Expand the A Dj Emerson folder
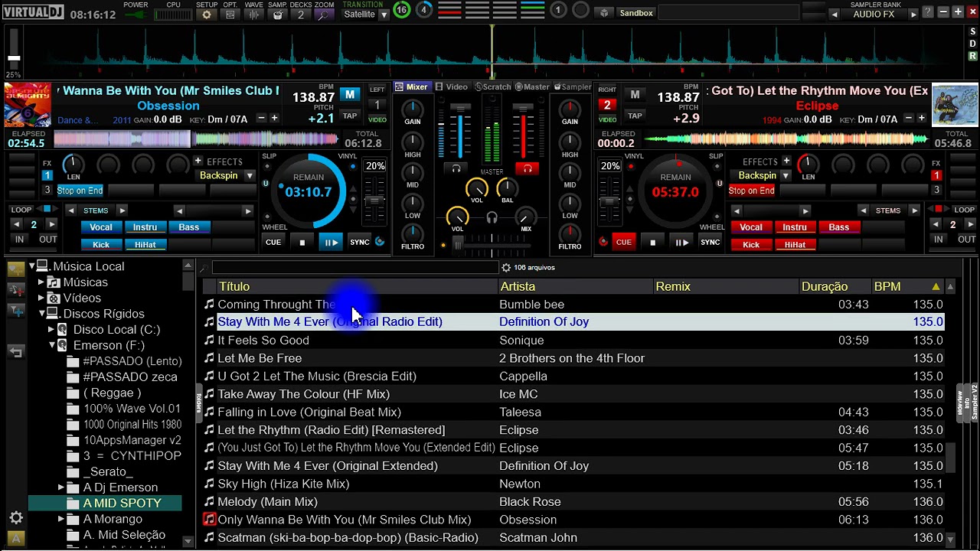Image resolution: width=980 pixels, height=551 pixels. pyautogui.click(x=61, y=487)
